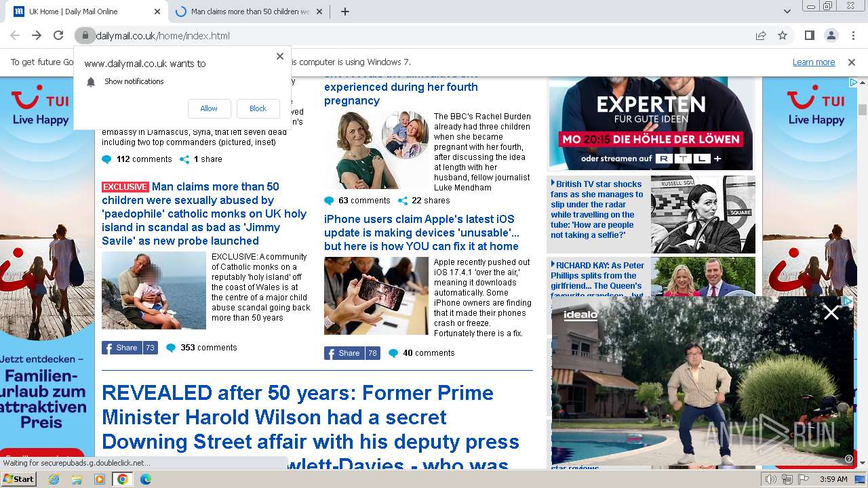Launch Microsoft Edge from the taskbar
The height and width of the screenshot is (488, 868).
[x=145, y=479]
